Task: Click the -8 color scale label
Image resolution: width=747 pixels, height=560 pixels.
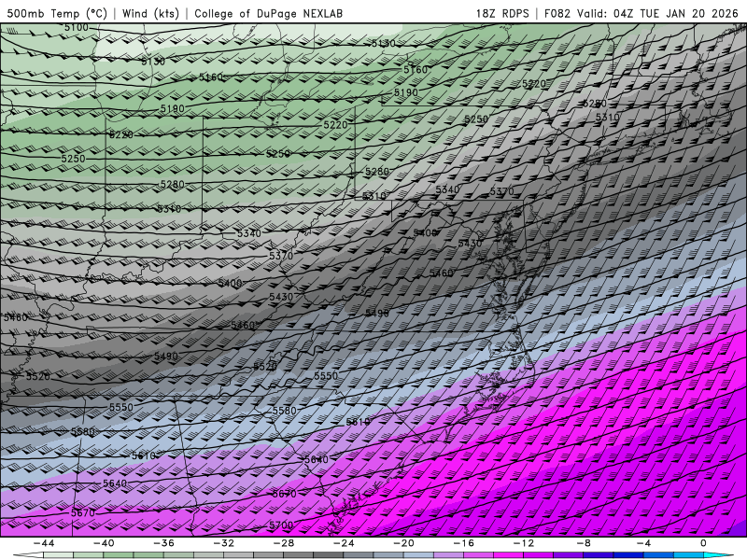Action: pyautogui.click(x=584, y=543)
